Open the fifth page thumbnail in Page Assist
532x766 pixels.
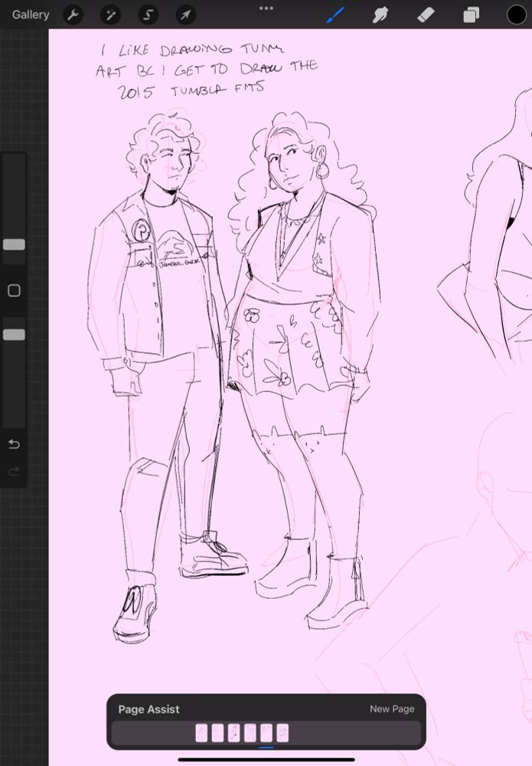coord(266,733)
